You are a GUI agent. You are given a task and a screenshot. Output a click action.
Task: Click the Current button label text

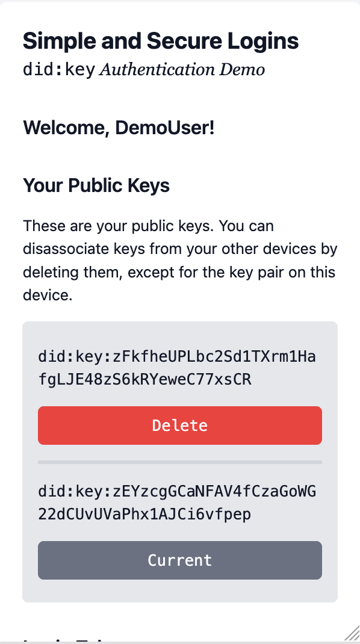point(179,560)
